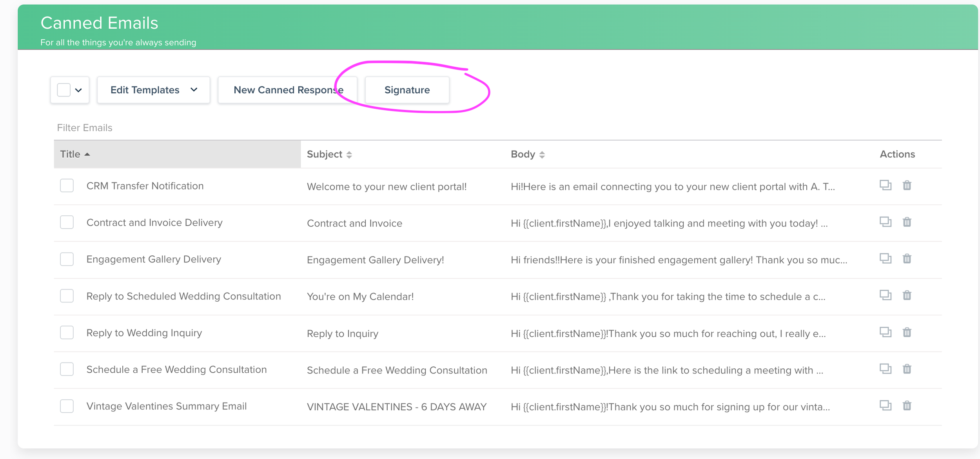Focus the Filter Emails input field
Screen dimensions: 980x459
click(498, 128)
